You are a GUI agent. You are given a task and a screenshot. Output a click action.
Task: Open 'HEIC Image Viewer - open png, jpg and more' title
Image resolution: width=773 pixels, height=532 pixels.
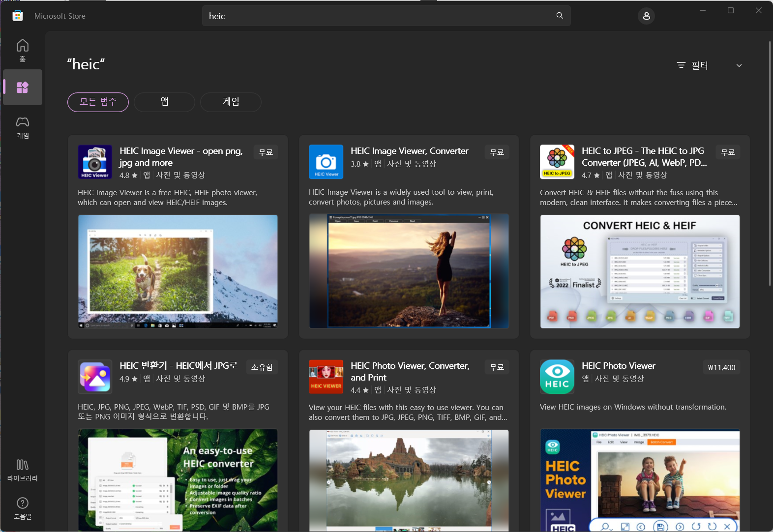tap(181, 157)
